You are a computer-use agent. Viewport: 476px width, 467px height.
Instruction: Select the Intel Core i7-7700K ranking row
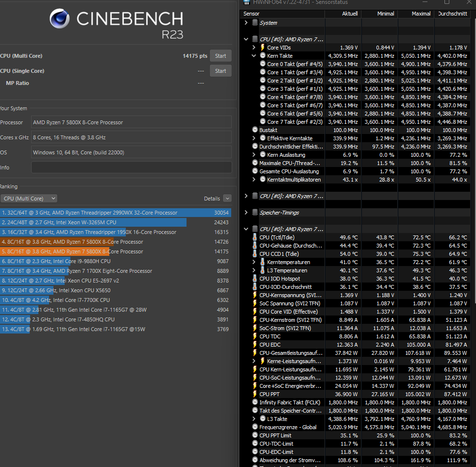pyautogui.click(x=116, y=300)
